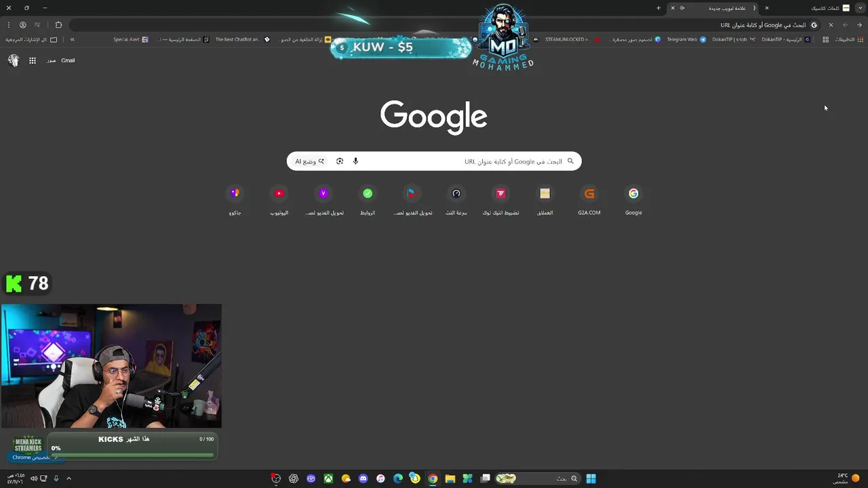Open the Google apps grid
This screenshot has height=488, width=868.
pyautogui.click(x=32, y=60)
